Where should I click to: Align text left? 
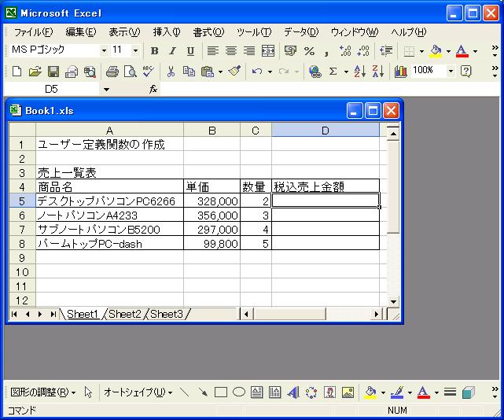point(213,51)
